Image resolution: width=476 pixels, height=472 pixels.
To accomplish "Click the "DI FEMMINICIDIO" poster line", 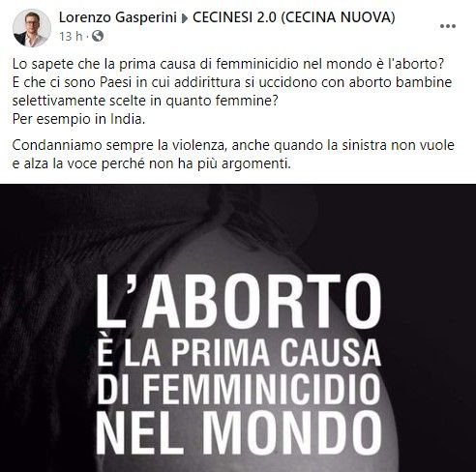I will (x=239, y=389).
